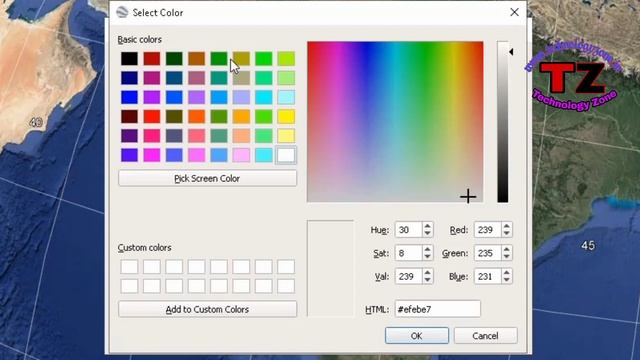Decrease Hue with the down arrow
This screenshot has height=360, width=640.
[x=427, y=233]
